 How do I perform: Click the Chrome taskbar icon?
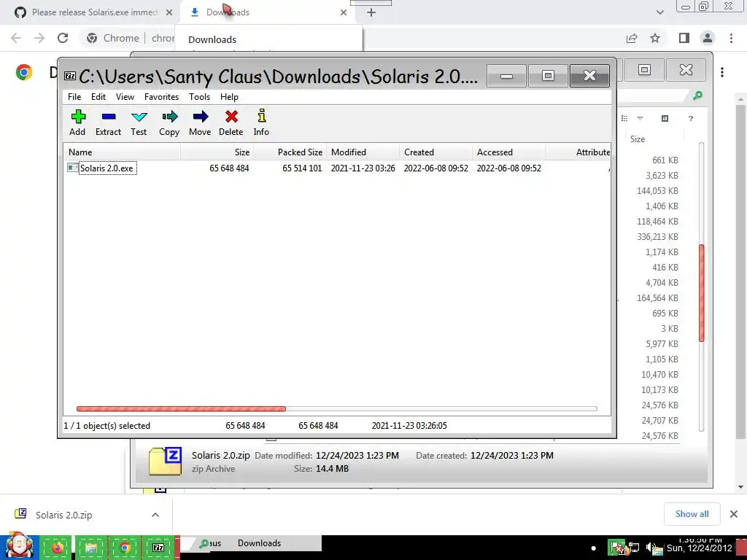pyautogui.click(x=125, y=548)
